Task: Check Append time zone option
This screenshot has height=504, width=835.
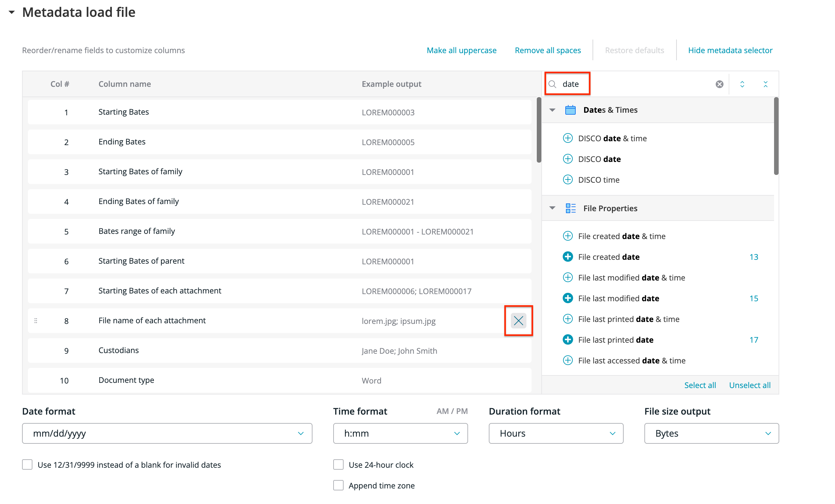Action: 338,485
